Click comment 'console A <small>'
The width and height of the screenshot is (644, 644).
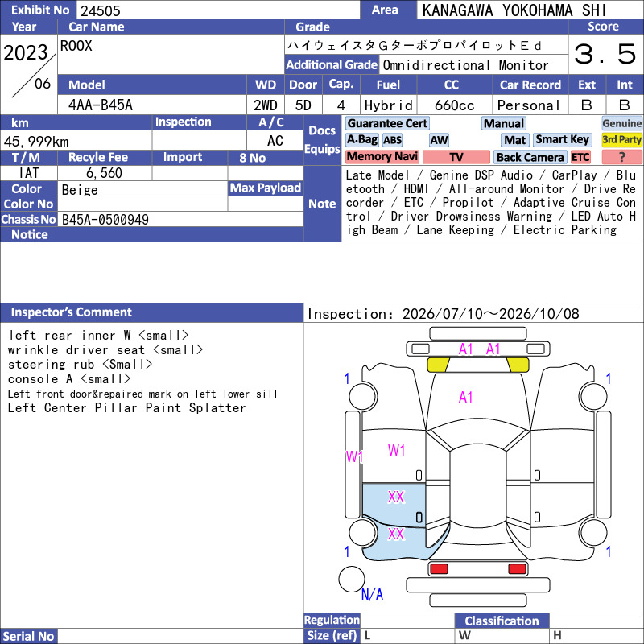tap(69, 378)
